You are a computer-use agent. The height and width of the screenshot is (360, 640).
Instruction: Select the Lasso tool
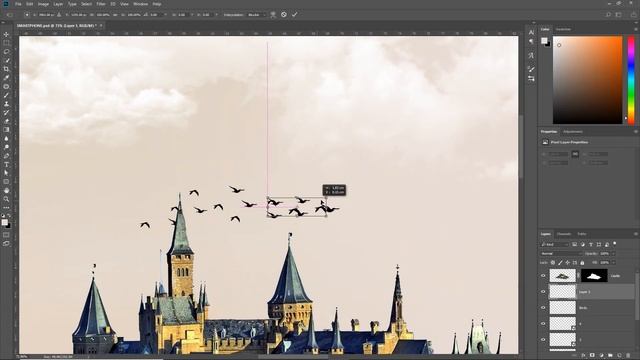6,52
